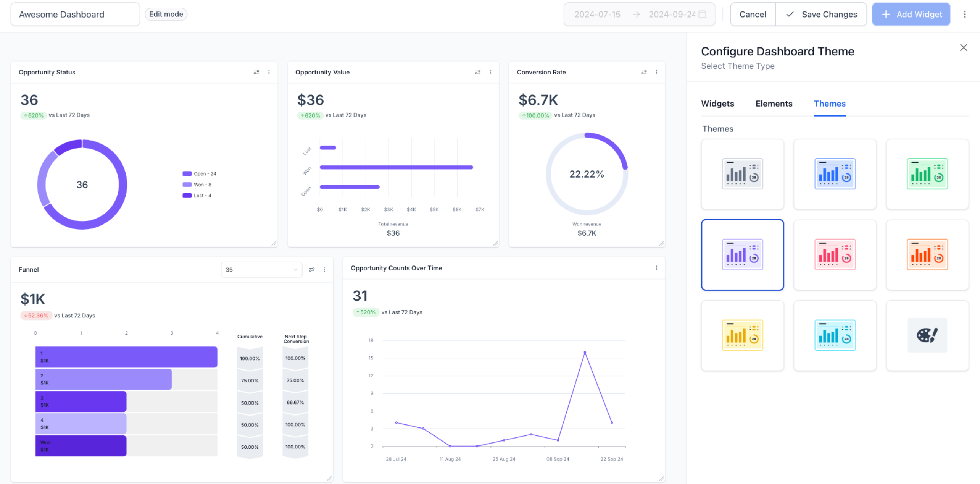Select the custom palette theme icon

(x=927, y=335)
